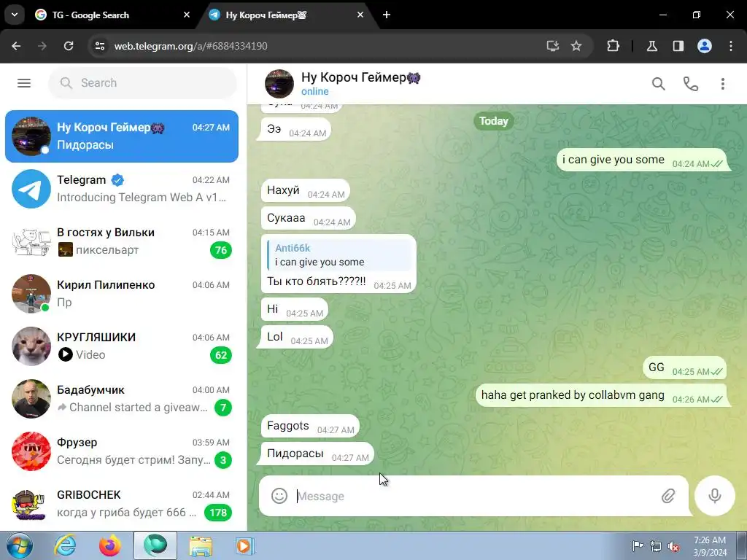Toggle browser side panel icon
This screenshot has height=560, width=747.
pyautogui.click(x=678, y=46)
